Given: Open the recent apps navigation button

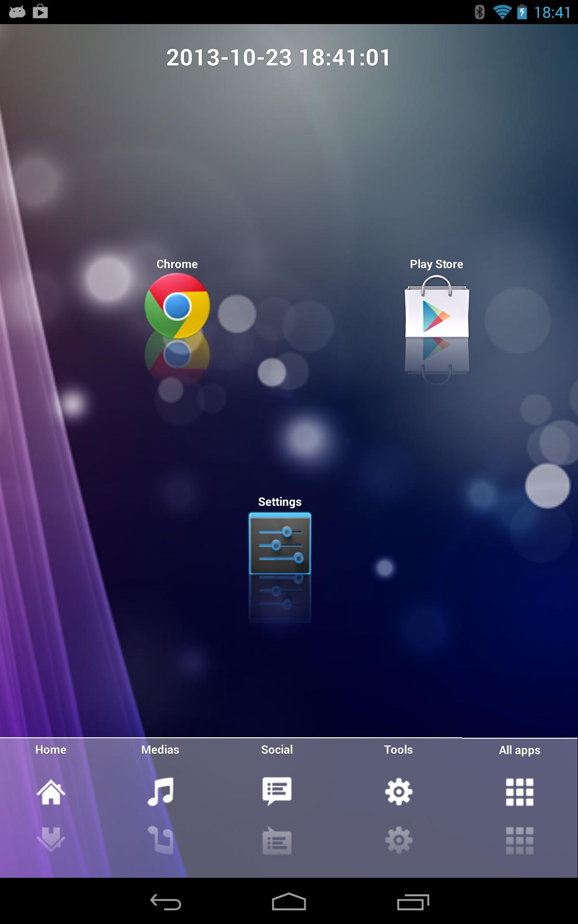Looking at the screenshot, I should click(413, 902).
